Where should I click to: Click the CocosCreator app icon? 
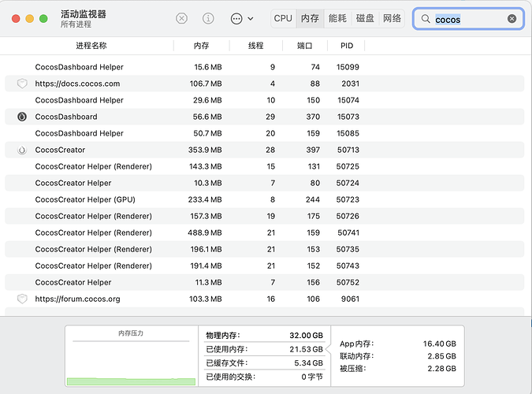[22, 150]
